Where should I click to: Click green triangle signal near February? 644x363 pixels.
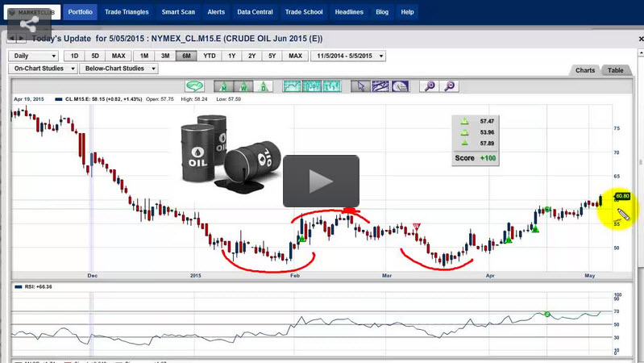pos(302,238)
